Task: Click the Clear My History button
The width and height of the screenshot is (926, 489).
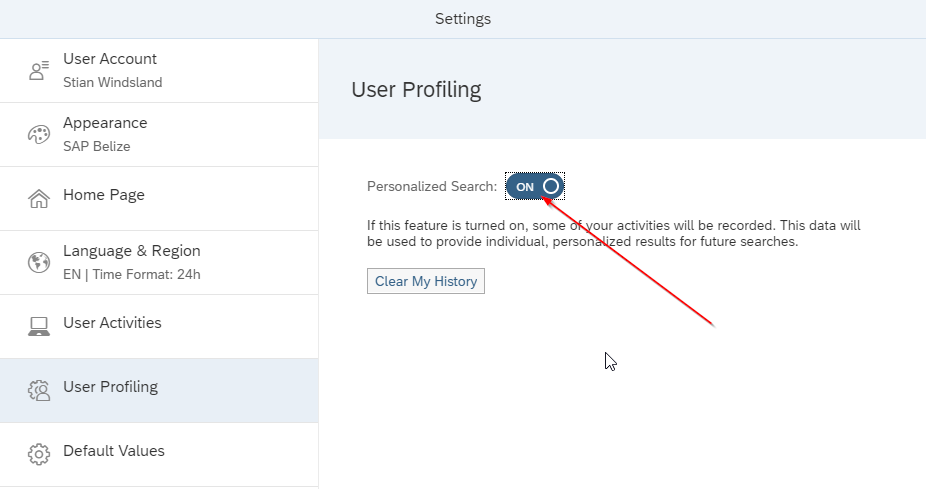Action: [426, 281]
